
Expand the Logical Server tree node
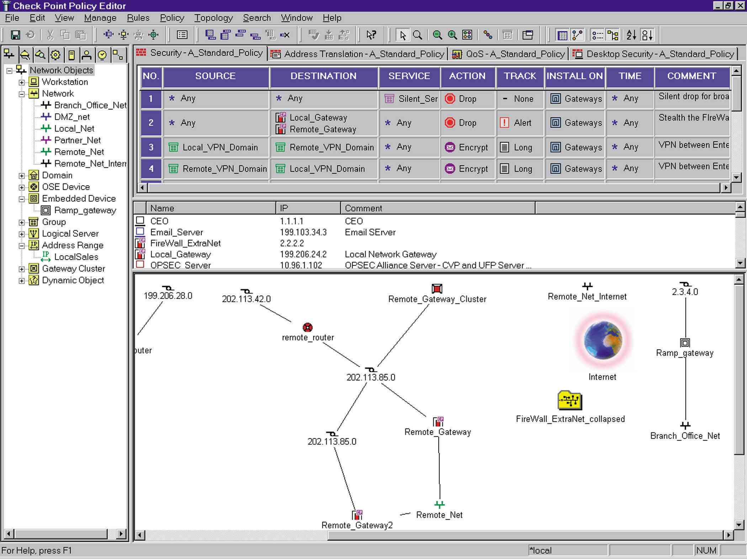click(x=22, y=234)
